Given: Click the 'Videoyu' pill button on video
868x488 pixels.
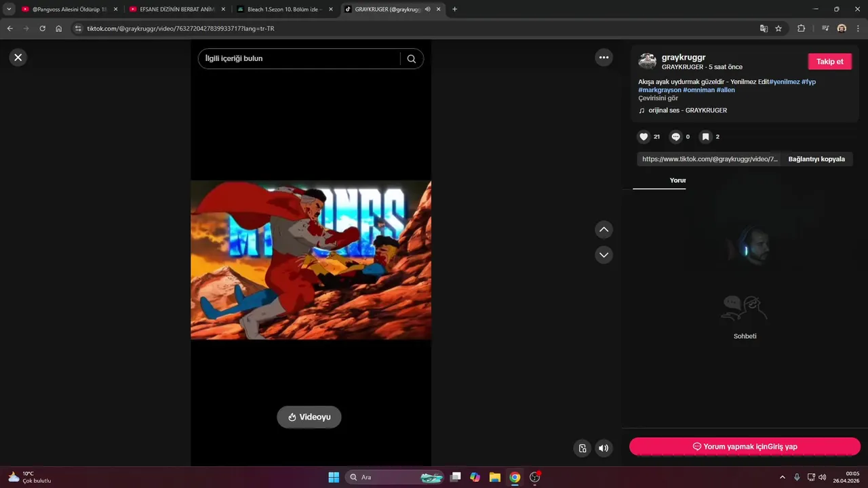Looking at the screenshot, I should (x=309, y=417).
